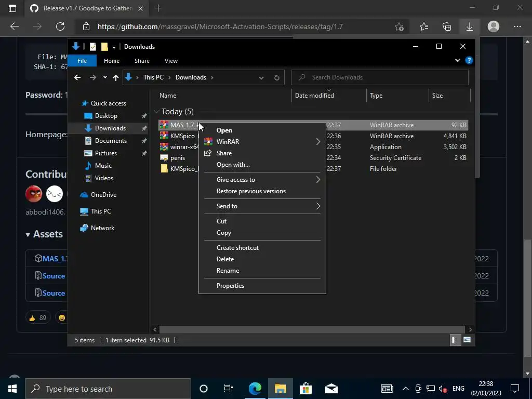
Task: Open a new browser tab
Action: pyautogui.click(x=158, y=8)
